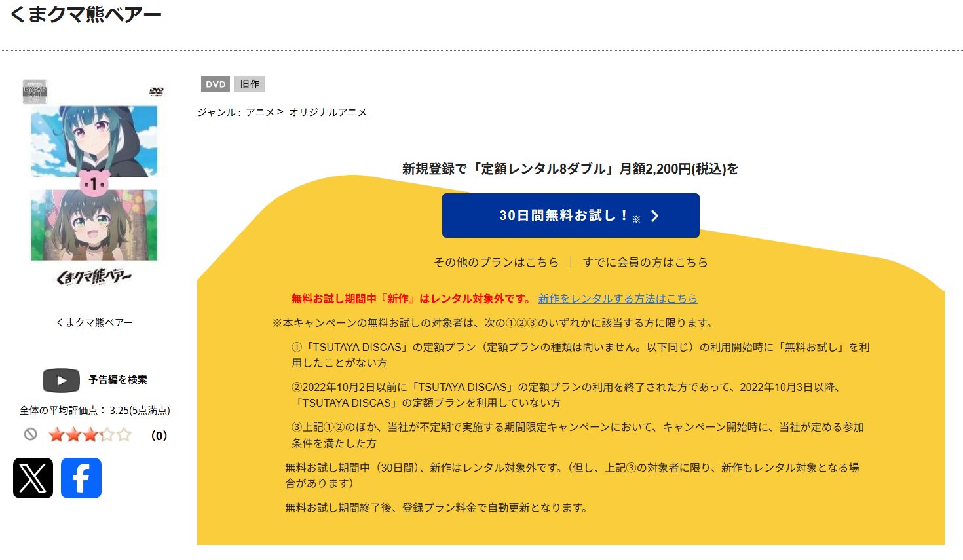Select the first star in the rating
Image resolution: width=963 pixels, height=560 pixels.
(55, 434)
